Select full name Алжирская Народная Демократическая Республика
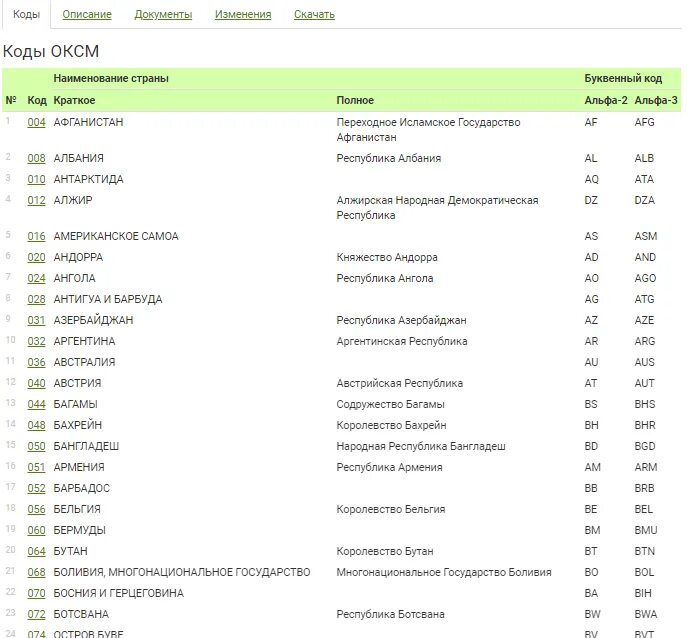The height and width of the screenshot is (638, 687). pyautogui.click(x=437, y=208)
